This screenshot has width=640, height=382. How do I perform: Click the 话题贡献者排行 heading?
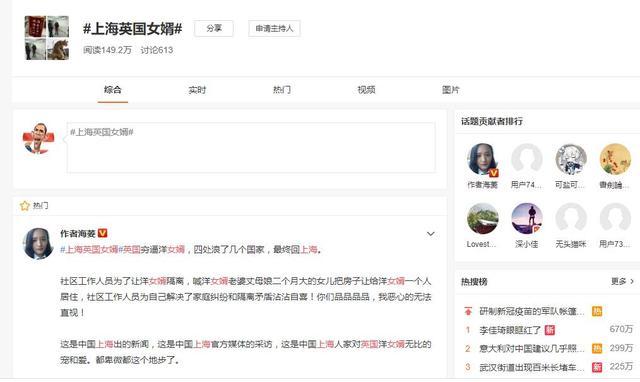[492, 121]
